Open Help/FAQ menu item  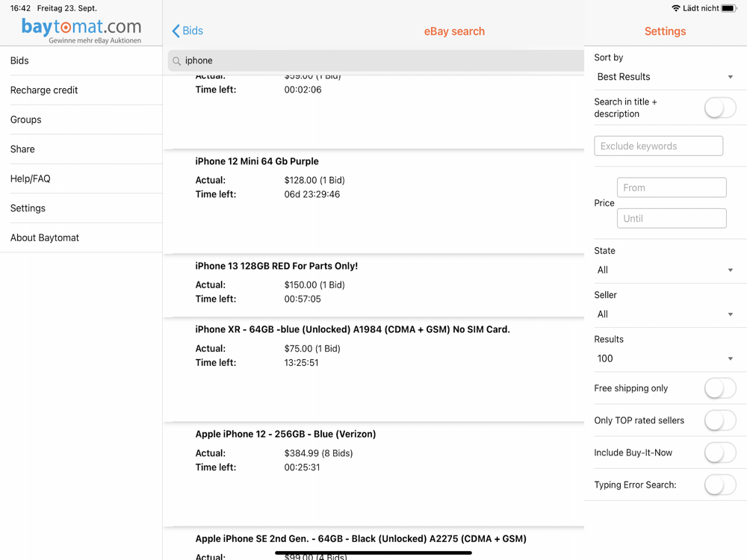tap(81, 178)
